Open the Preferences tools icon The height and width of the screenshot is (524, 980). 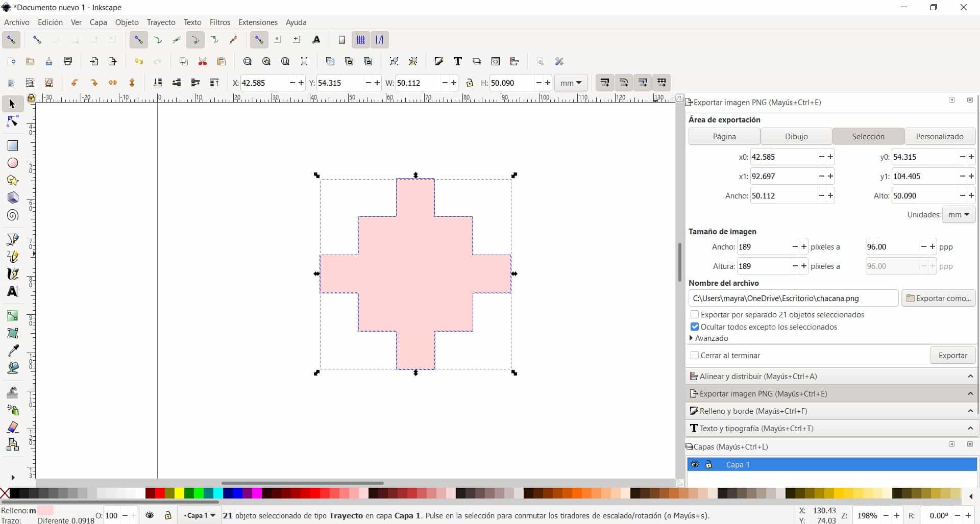click(559, 61)
